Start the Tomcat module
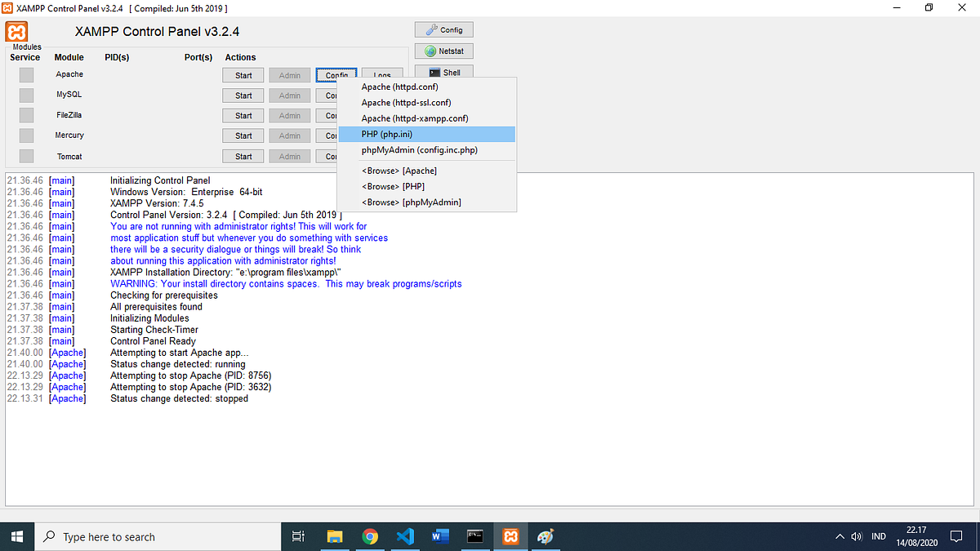980x551 pixels. tap(243, 157)
